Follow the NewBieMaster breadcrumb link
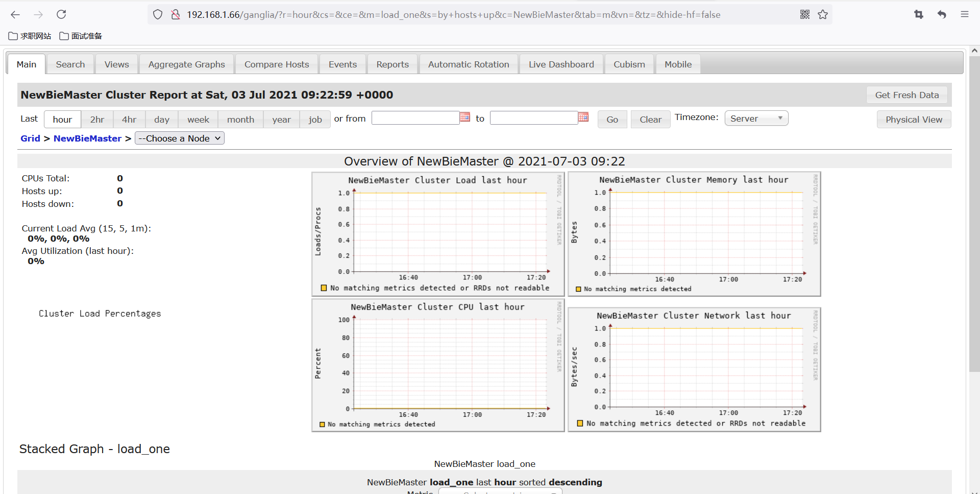This screenshot has height=494, width=980. point(87,138)
